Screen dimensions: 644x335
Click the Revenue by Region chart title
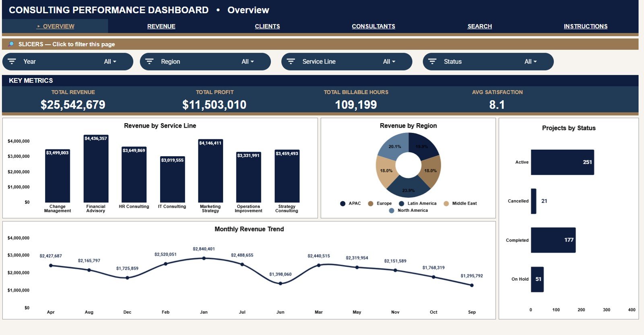[408, 126]
